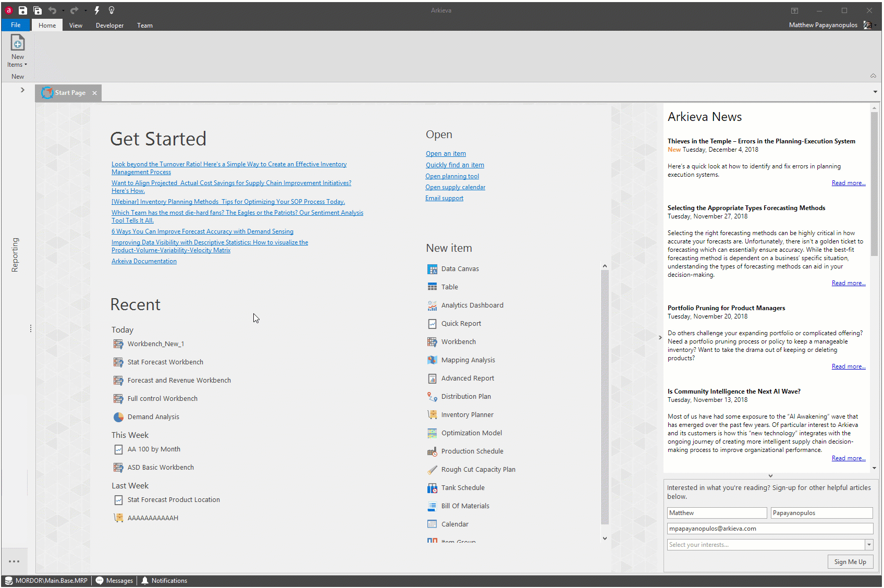
Task: Click the Analytics Dashboard icon
Action: click(x=432, y=305)
